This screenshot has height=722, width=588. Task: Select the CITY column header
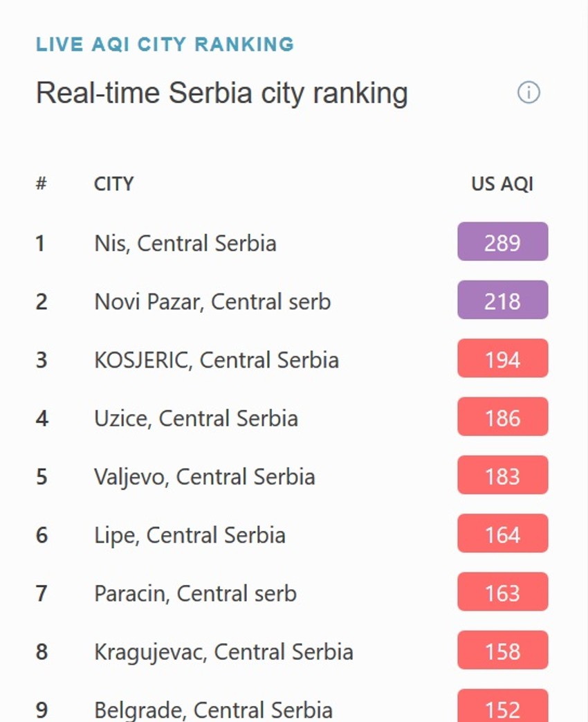point(113,183)
